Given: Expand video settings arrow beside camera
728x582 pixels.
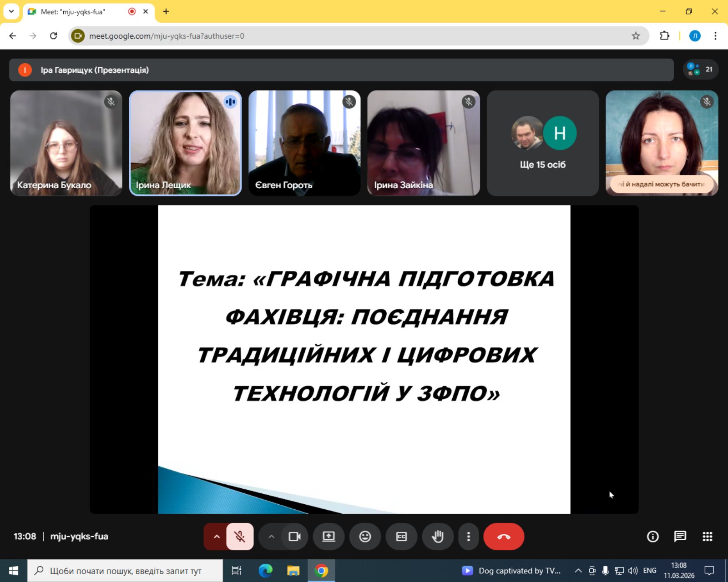Looking at the screenshot, I should click(x=271, y=537).
